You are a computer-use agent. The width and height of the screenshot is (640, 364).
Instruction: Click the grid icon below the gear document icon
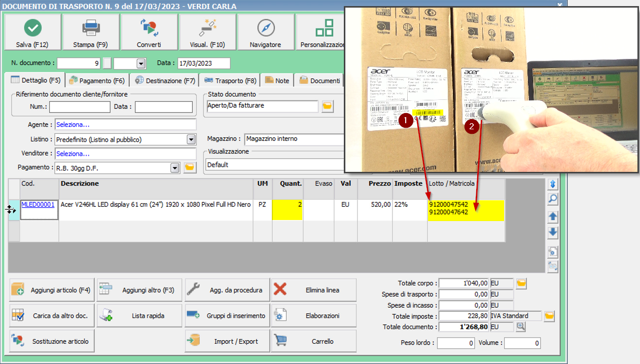(553, 267)
